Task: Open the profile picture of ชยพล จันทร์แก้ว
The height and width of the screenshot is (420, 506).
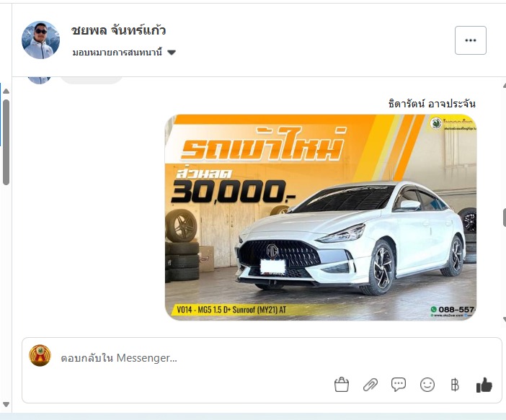Action: point(40,40)
